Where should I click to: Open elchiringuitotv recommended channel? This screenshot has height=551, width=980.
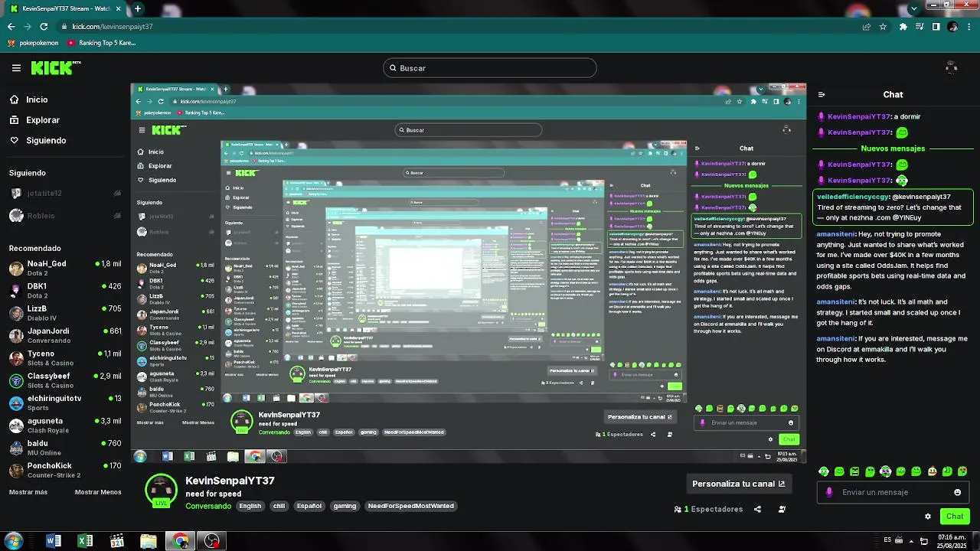point(65,403)
